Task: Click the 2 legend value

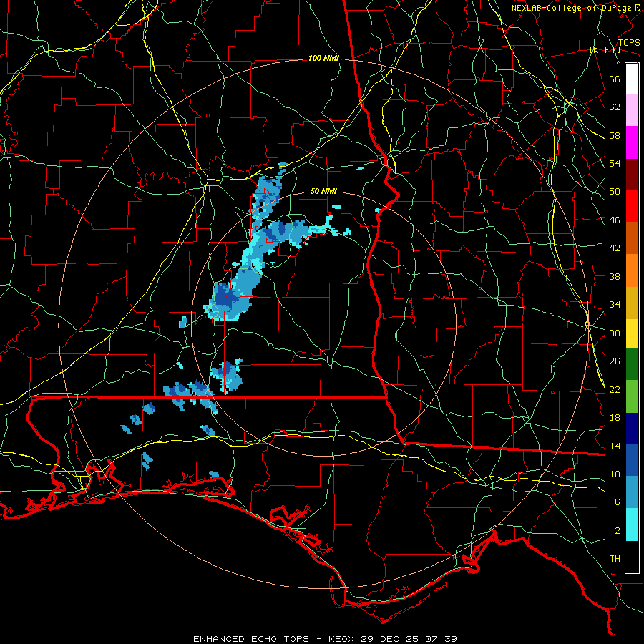Action: [x=618, y=531]
